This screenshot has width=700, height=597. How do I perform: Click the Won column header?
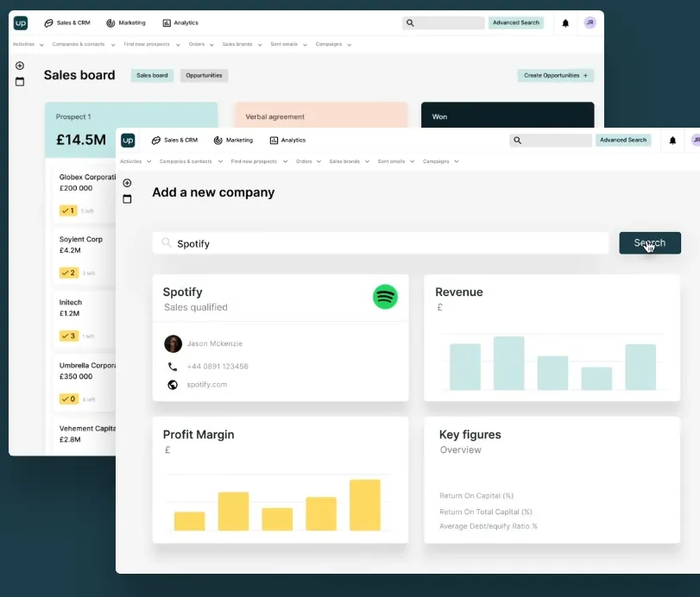(508, 116)
